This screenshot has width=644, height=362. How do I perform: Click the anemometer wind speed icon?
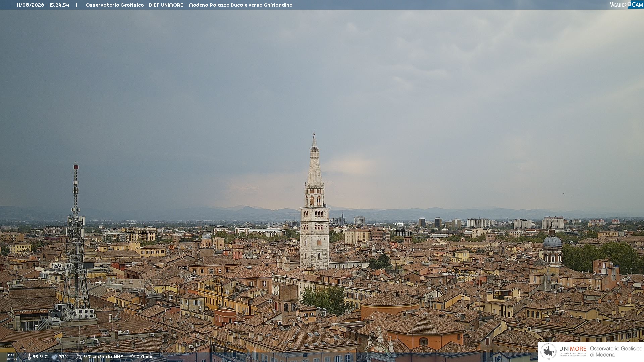click(x=79, y=357)
